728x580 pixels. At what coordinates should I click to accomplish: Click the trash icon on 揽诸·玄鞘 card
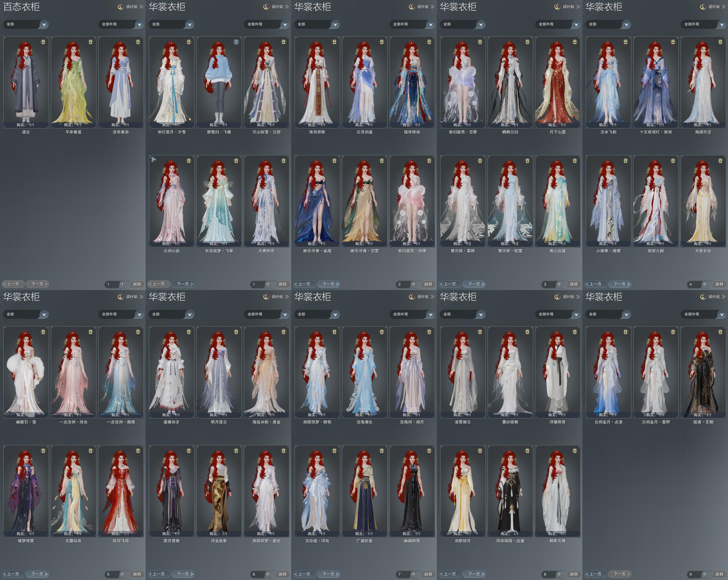pyautogui.click(x=720, y=332)
